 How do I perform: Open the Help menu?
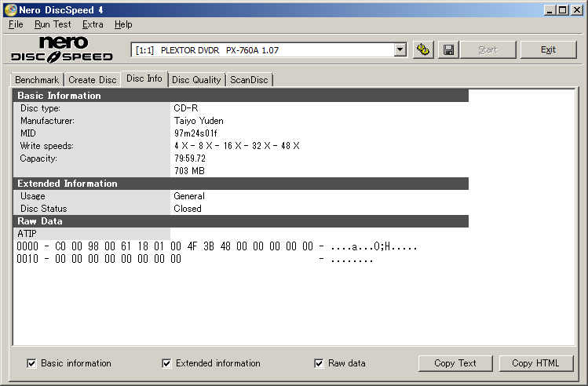tap(123, 24)
